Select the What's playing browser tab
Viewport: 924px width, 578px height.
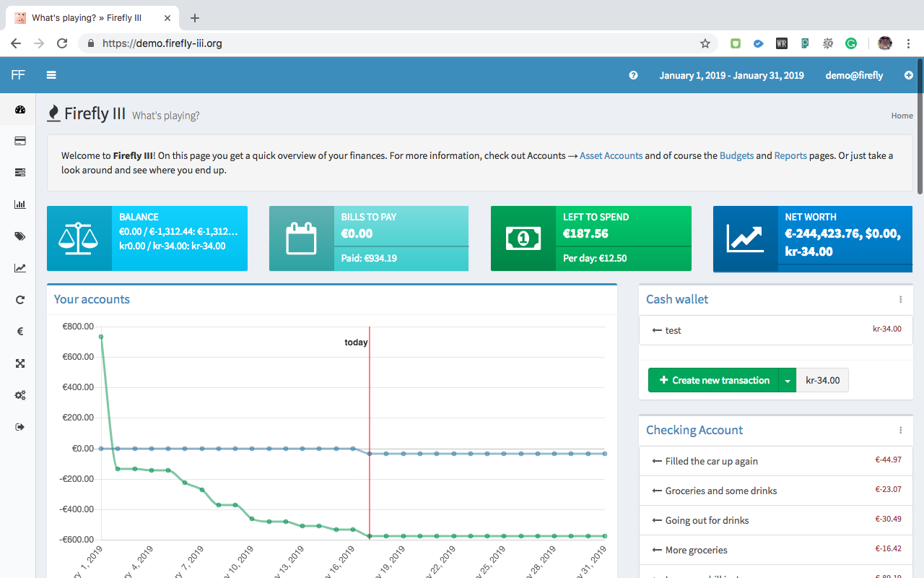91,18
